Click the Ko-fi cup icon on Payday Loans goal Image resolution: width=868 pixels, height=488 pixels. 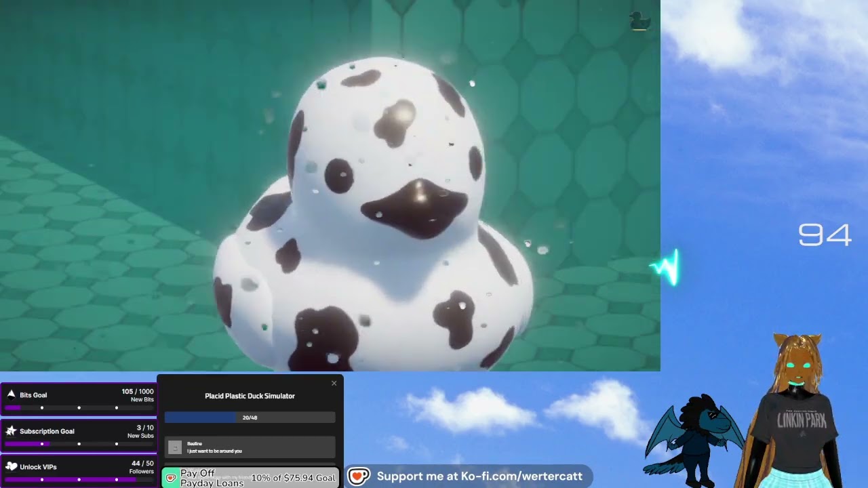click(171, 478)
